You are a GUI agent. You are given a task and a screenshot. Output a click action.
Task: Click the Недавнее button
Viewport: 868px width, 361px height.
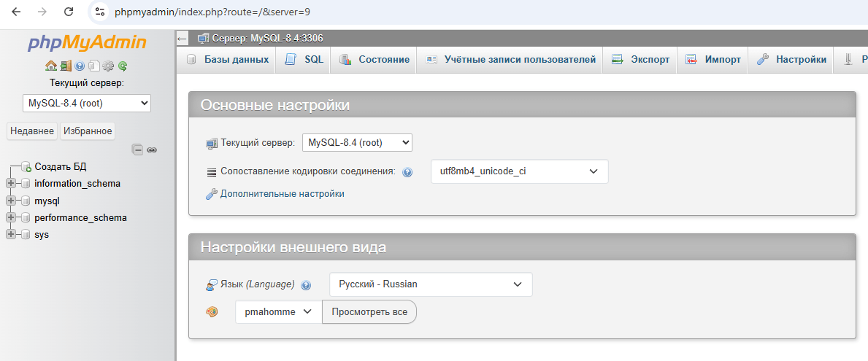pyautogui.click(x=33, y=131)
